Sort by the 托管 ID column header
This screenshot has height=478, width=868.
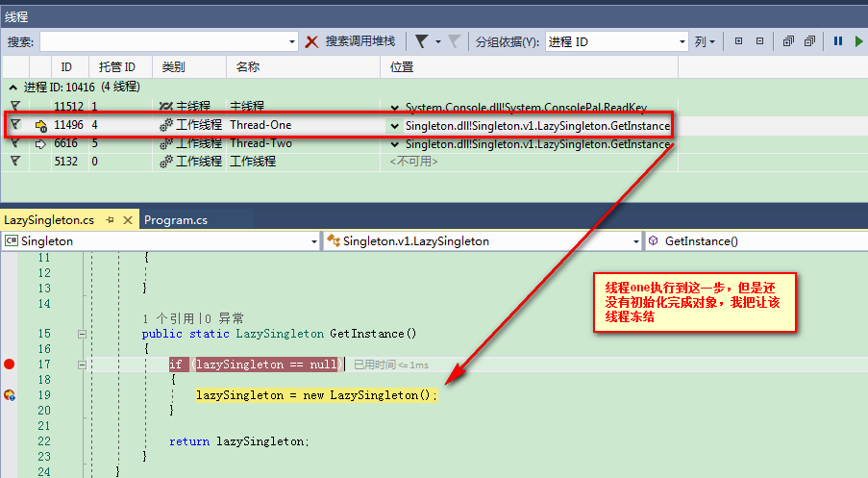coord(120,67)
